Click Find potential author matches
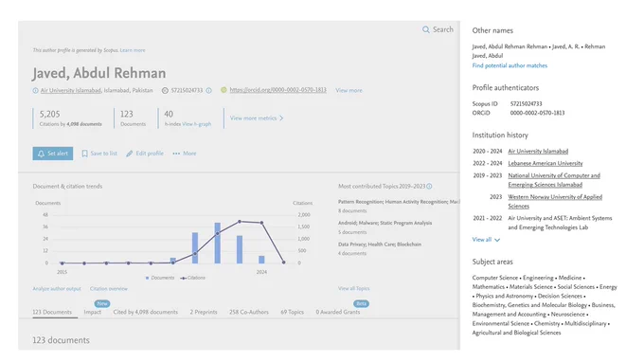The image size is (644, 363). (x=510, y=65)
